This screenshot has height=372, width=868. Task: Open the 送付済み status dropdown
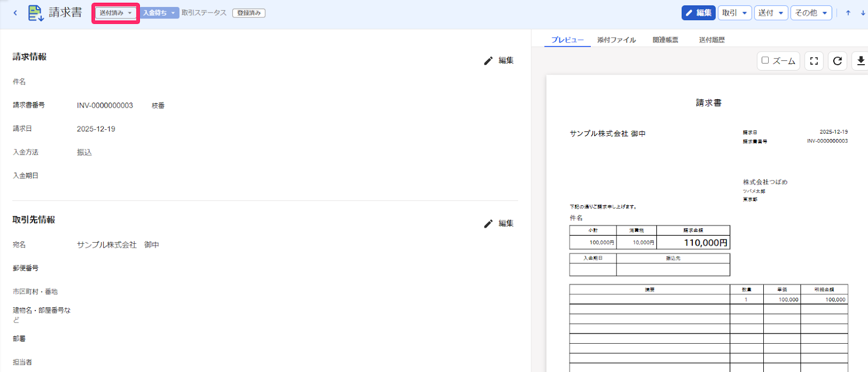pyautogui.click(x=116, y=13)
